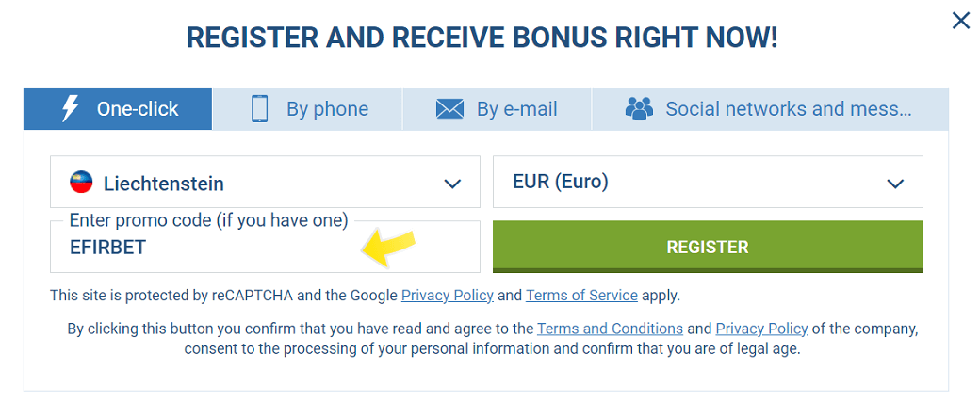Open the Social networks and messengers tab
This screenshot has height=417, width=980.
tap(770, 108)
